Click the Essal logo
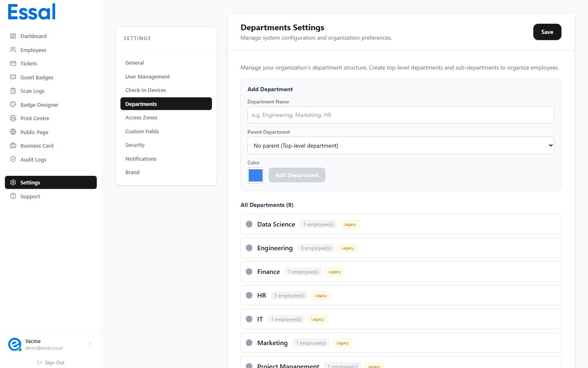 point(32,12)
